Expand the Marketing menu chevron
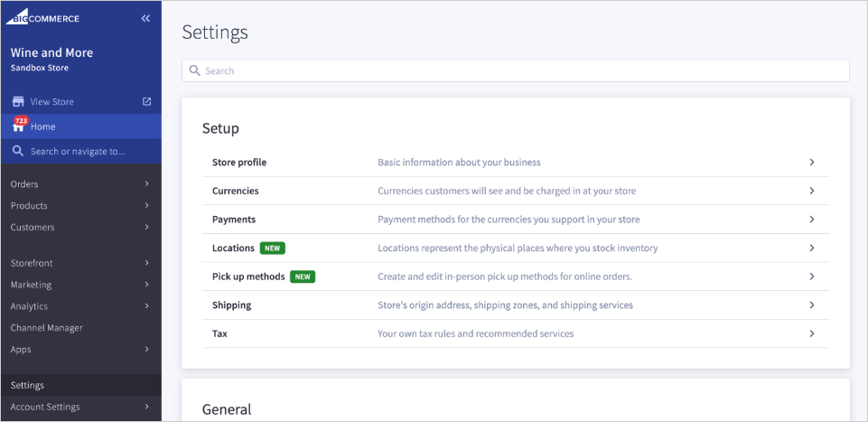The width and height of the screenshot is (868, 422). [146, 285]
